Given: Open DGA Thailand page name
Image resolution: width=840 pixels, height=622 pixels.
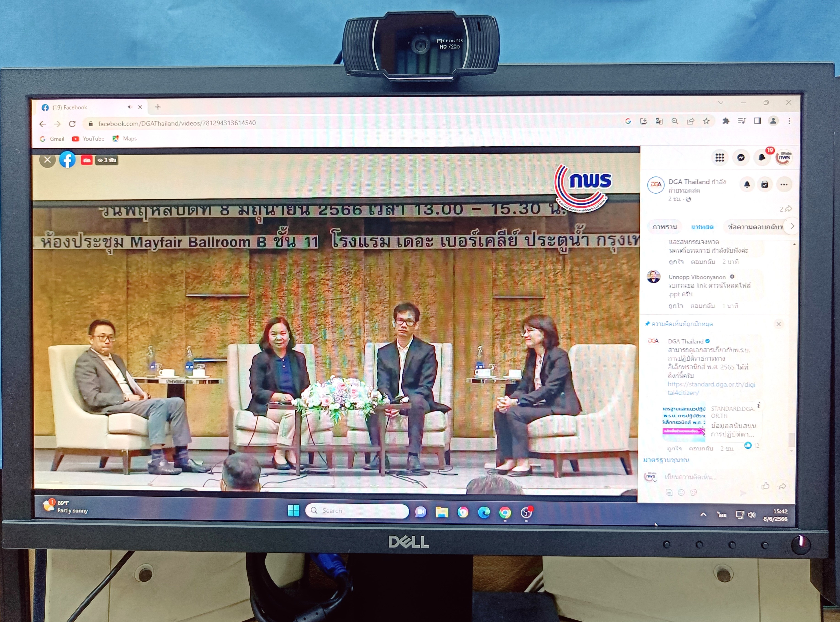Looking at the screenshot, I should (689, 182).
